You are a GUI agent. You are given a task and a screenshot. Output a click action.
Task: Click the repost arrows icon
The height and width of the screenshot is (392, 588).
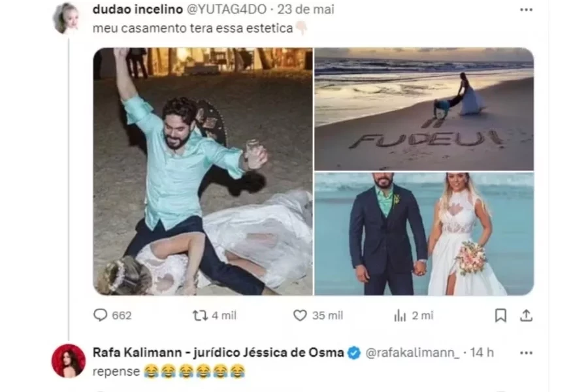point(200,316)
